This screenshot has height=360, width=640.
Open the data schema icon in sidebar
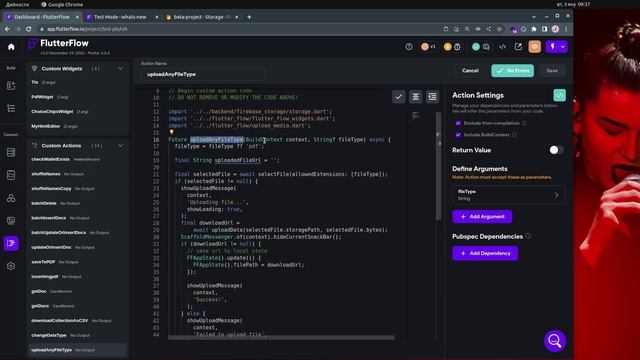(11, 175)
